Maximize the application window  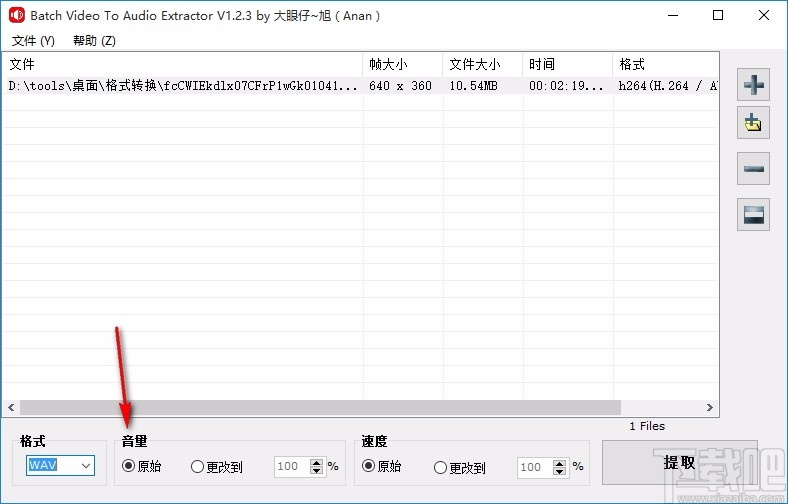tap(718, 16)
